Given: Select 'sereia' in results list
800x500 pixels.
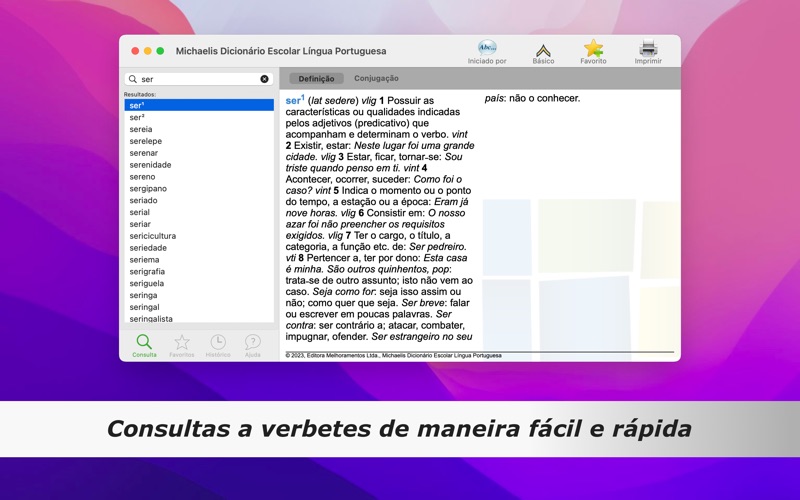Looking at the screenshot, I should point(199,129).
